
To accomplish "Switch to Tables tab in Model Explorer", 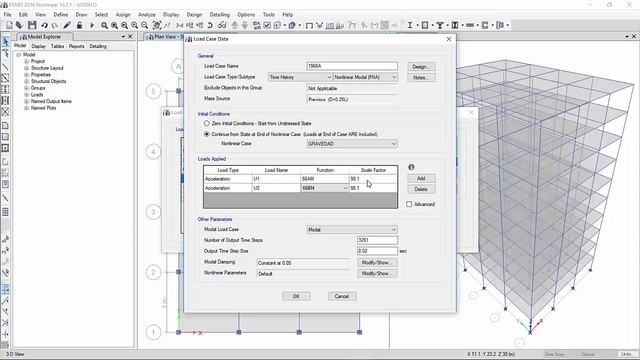I will coord(58,46).
